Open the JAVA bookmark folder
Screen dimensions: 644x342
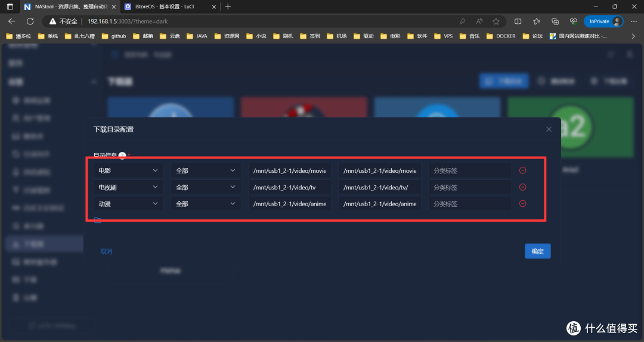197,36
